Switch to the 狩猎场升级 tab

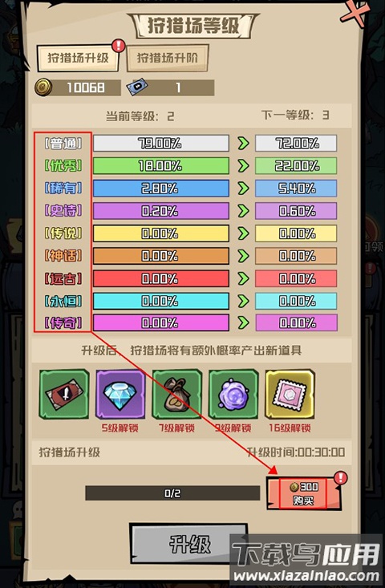pyautogui.click(x=78, y=58)
